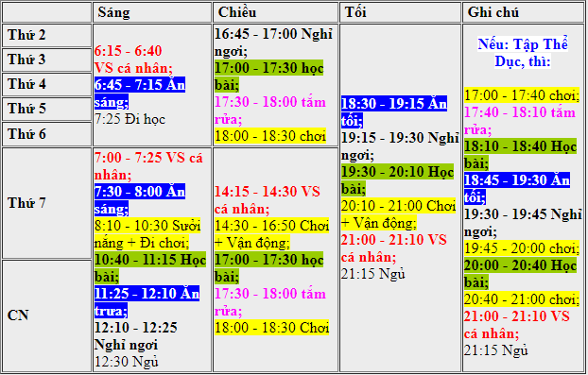588x375 pixels.
Task: Click the yellow 8:10 - 10:30 Sưởi nắng entry
Action: click(147, 234)
